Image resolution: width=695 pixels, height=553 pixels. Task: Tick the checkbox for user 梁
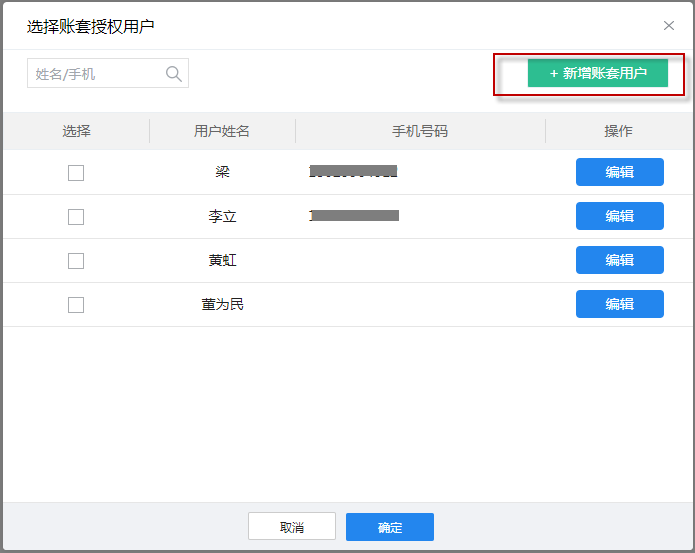tap(76, 173)
